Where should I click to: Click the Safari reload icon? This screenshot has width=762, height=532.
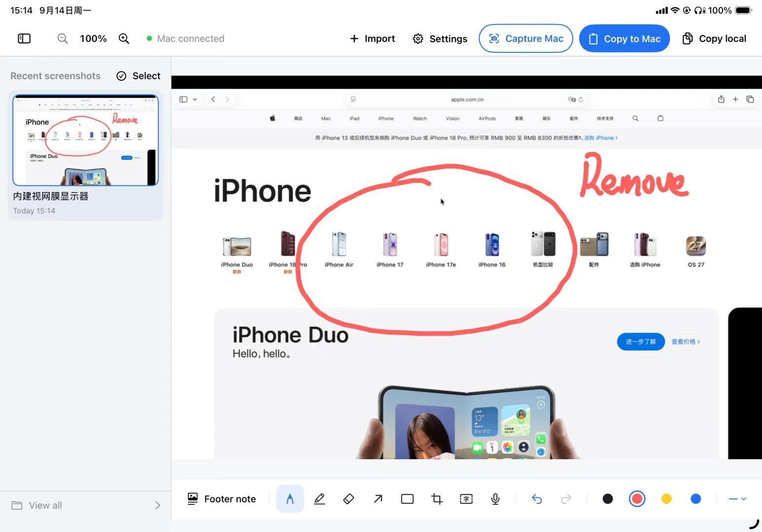point(581,100)
